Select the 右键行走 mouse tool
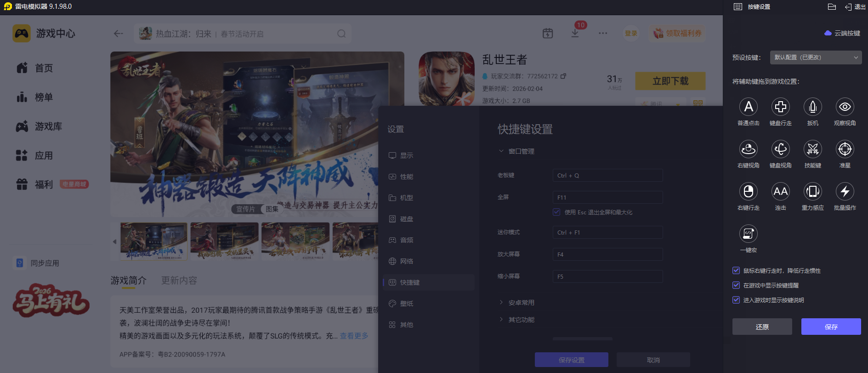 pyautogui.click(x=748, y=191)
